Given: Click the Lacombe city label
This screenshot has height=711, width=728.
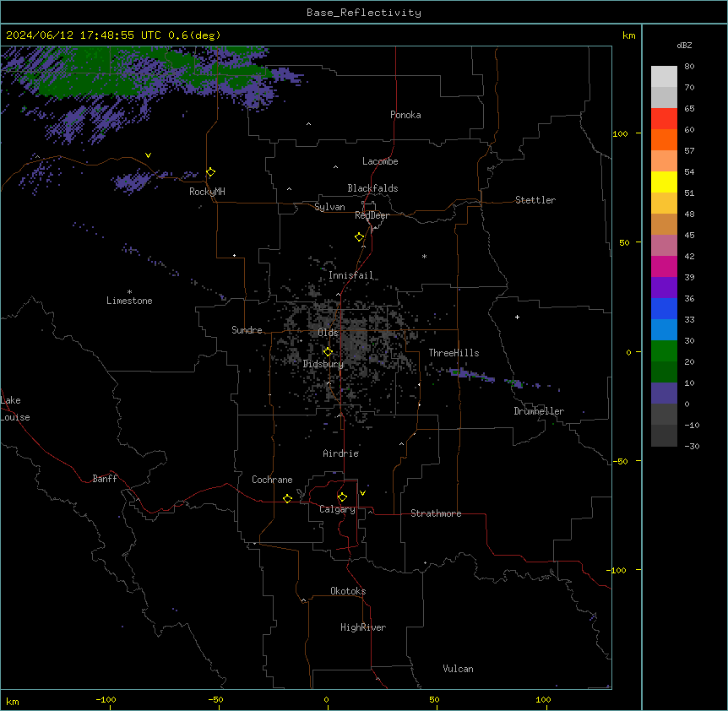Looking at the screenshot, I should (x=380, y=161).
